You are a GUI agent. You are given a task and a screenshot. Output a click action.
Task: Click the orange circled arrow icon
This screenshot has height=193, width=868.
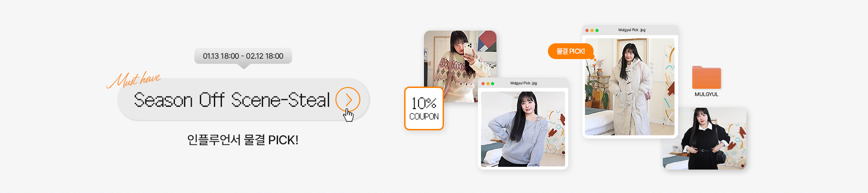pyautogui.click(x=348, y=99)
